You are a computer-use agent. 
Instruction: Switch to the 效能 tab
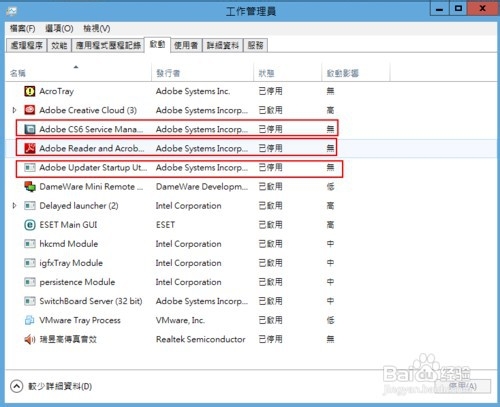point(59,45)
